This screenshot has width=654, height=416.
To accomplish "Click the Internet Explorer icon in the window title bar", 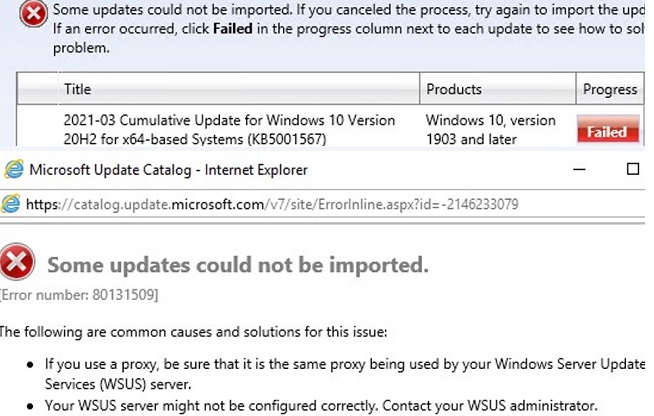I will coord(13,169).
